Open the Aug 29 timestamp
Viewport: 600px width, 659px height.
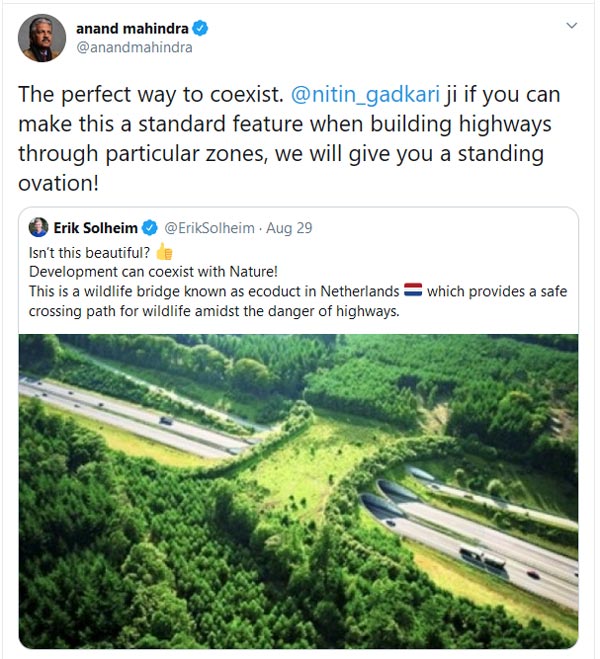[290, 228]
